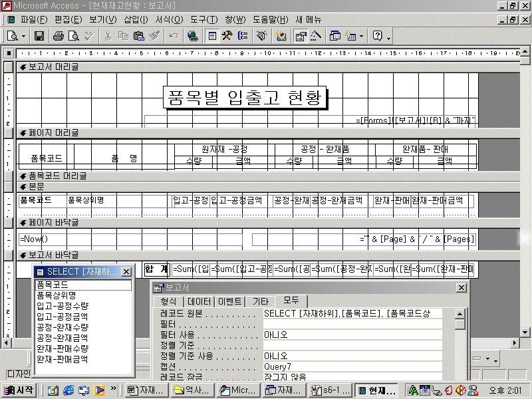Toggle the Field List button
Screen dimensions: 532x399
pyautogui.click(x=212, y=36)
